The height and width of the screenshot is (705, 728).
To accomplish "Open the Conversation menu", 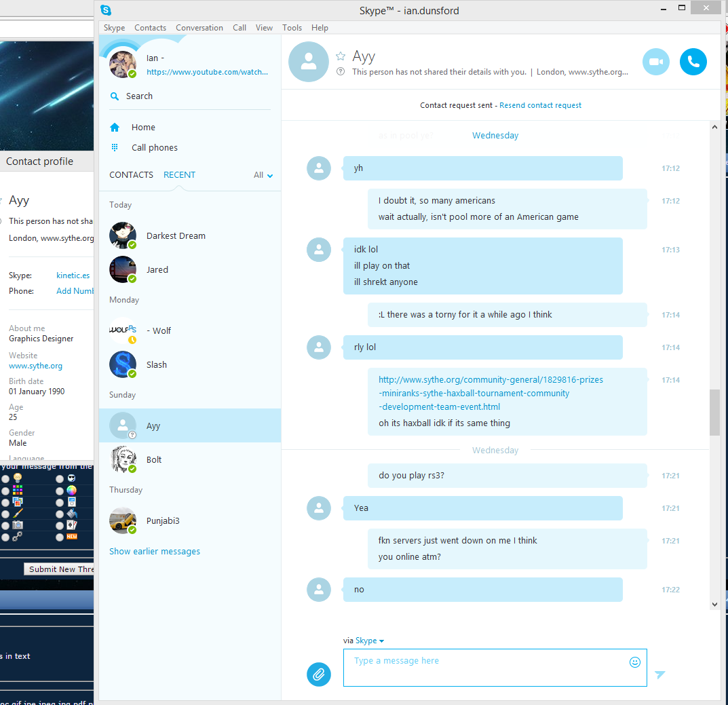I will (x=199, y=27).
